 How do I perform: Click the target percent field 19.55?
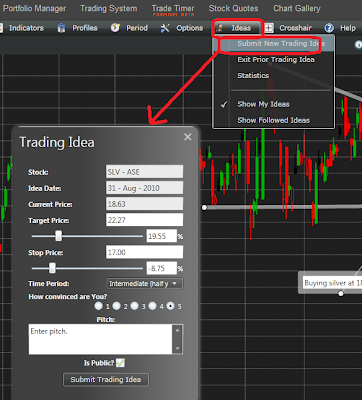tap(162, 236)
